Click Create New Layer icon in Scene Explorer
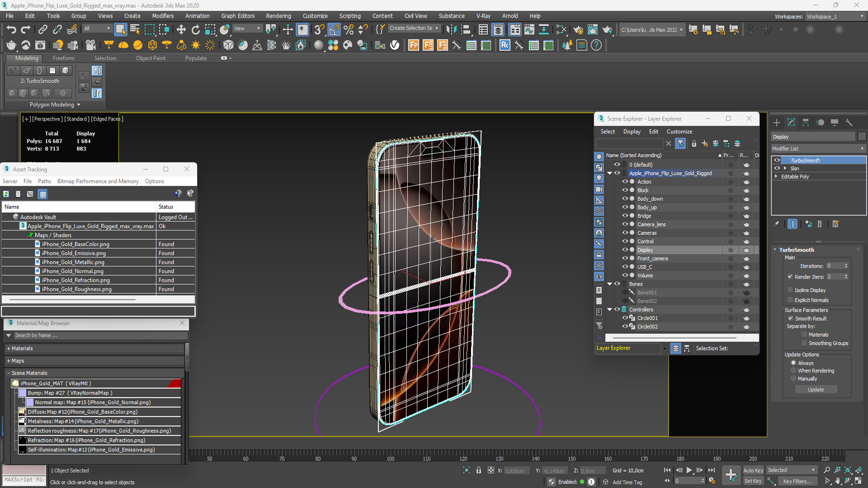Screen dimensions: 868x488 705,144
